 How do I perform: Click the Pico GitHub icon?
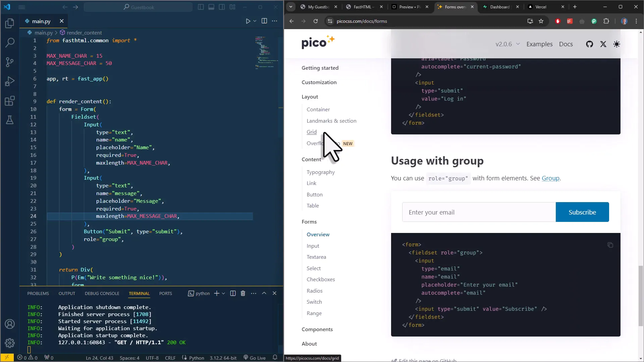point(589,44)
